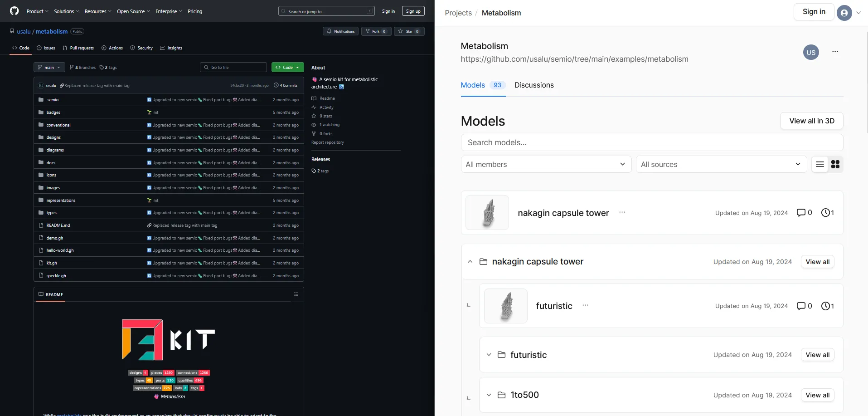Image resolution: width=868 pixels, height=416 pixels.
Task: Open Metabolism project options ellipsis
Action: [835, 52]
